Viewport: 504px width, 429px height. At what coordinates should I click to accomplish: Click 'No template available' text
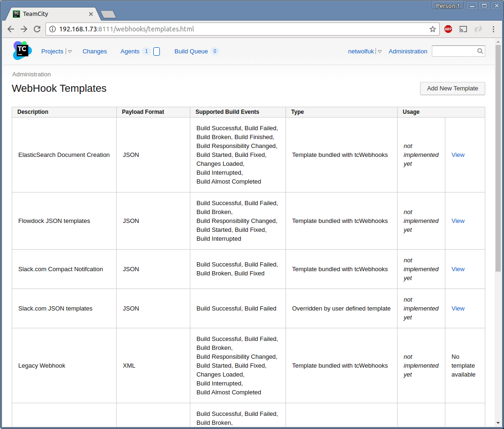463,365
